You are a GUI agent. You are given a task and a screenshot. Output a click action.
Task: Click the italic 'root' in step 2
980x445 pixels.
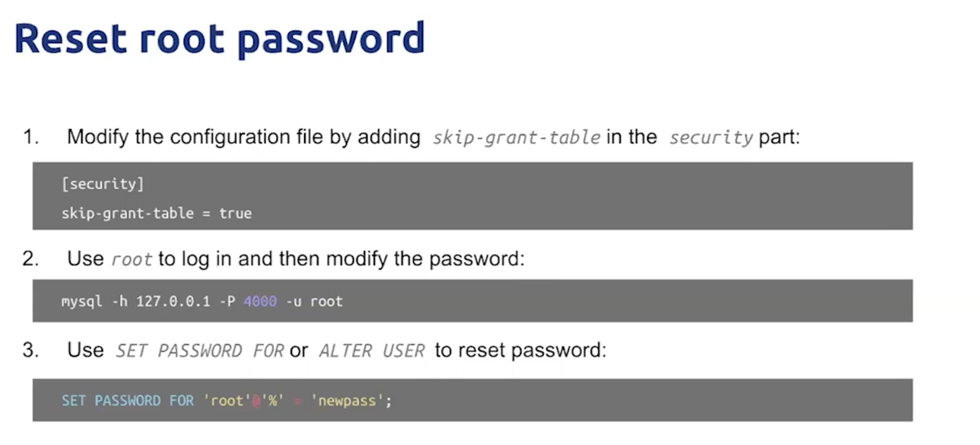(131, 259)
